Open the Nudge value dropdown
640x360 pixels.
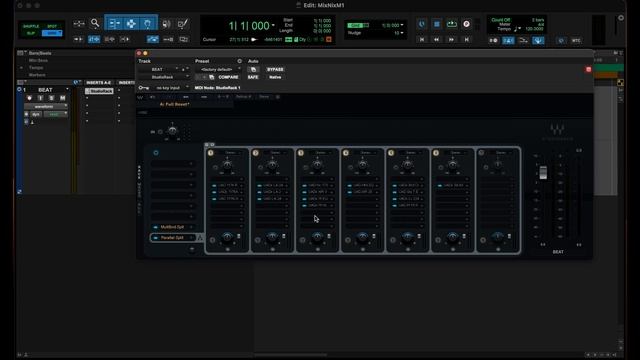click(402, 33)
